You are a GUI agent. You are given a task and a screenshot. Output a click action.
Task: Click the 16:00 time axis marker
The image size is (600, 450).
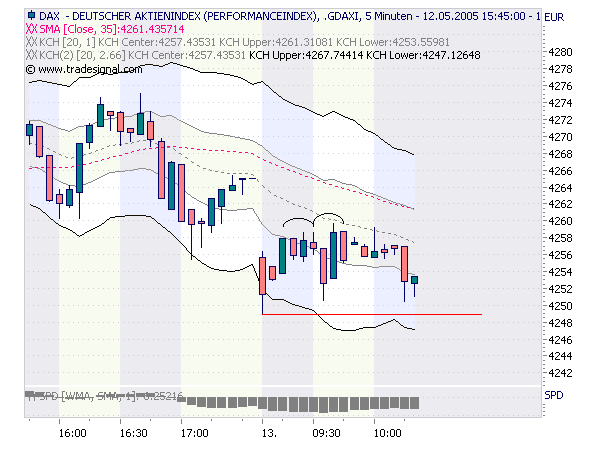click(x=72, y=433)
